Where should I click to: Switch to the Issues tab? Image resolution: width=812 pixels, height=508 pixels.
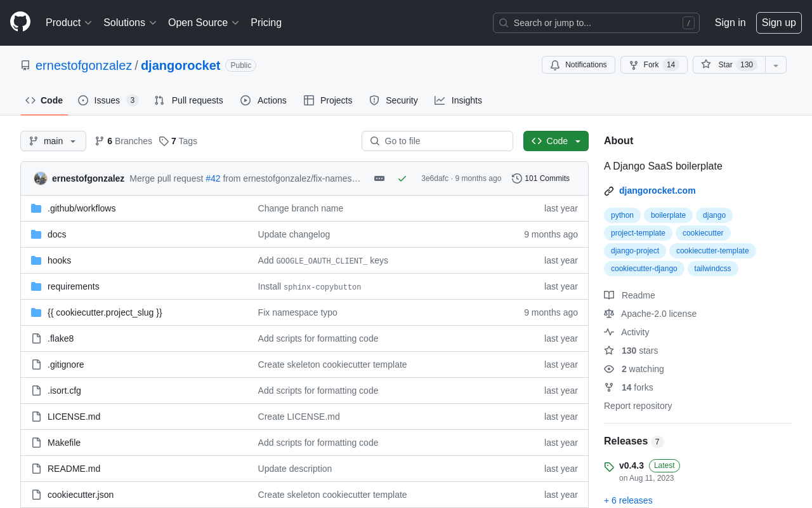tap(107, 100)
